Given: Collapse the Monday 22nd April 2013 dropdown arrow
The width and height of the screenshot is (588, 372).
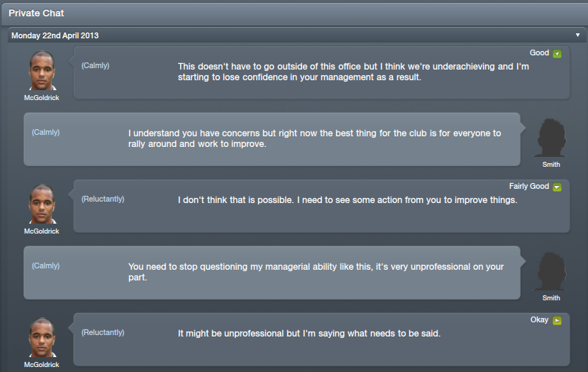Looking at the screenshot, I should [x=579, y=35].
